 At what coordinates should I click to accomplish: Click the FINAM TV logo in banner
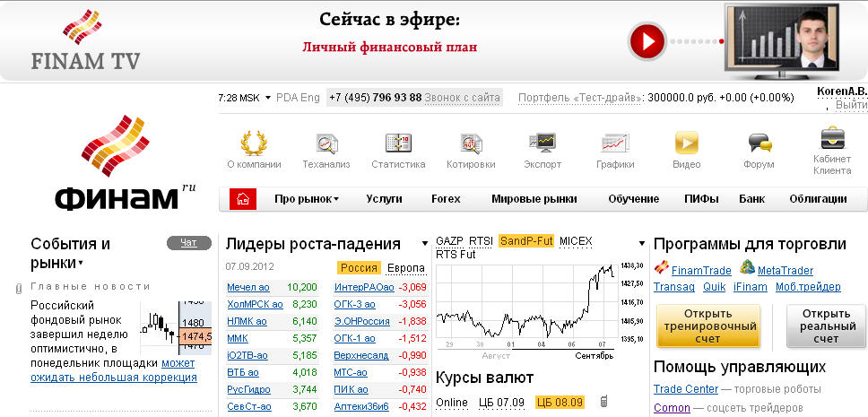pos(85,39)
